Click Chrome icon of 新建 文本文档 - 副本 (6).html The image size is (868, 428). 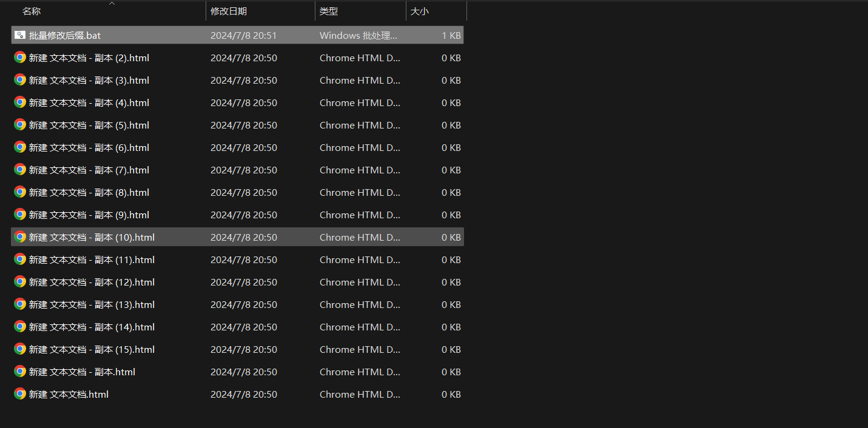tap(20, 147)
